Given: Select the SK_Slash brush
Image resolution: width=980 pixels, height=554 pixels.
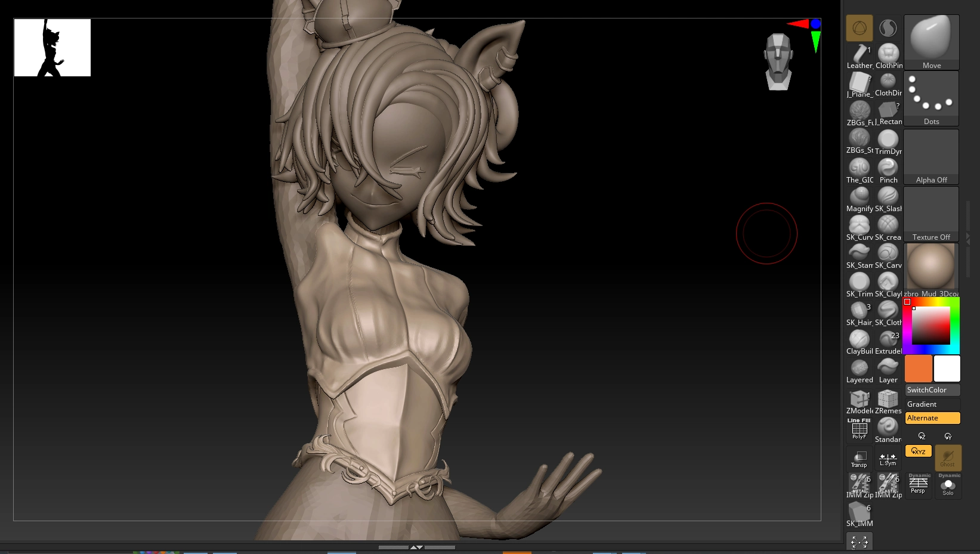Looking at the screenshot, I should pyautogui.click(x=888, y=200).
